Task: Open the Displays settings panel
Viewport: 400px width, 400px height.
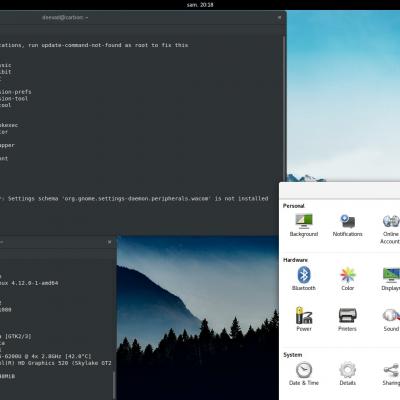Action: point(391,278)
